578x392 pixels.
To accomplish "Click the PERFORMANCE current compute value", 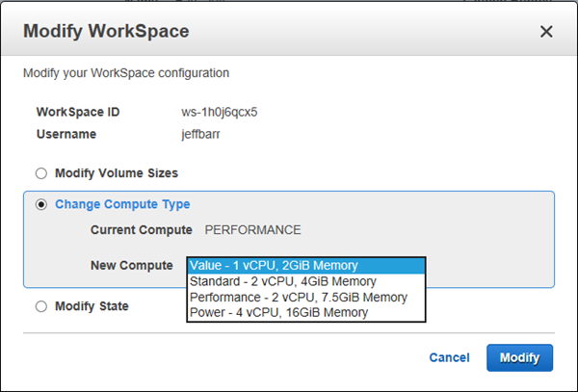I will click(x=253, y=230).
